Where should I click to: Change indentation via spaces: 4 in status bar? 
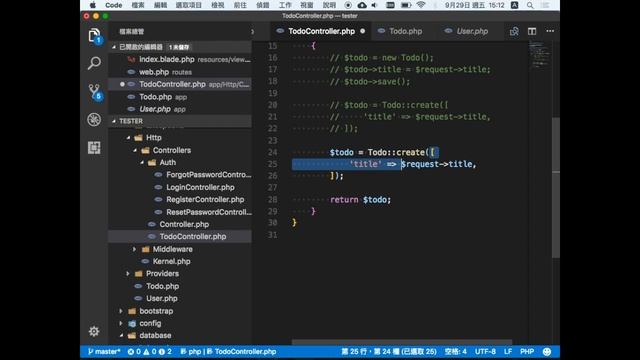pyautogui.click(x=456, y=351)
